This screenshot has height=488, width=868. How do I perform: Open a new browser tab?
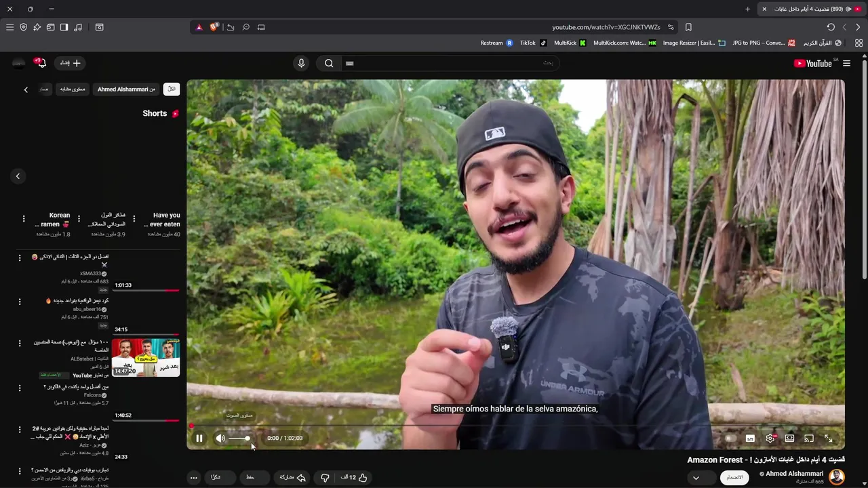click(x=747, y=9)
